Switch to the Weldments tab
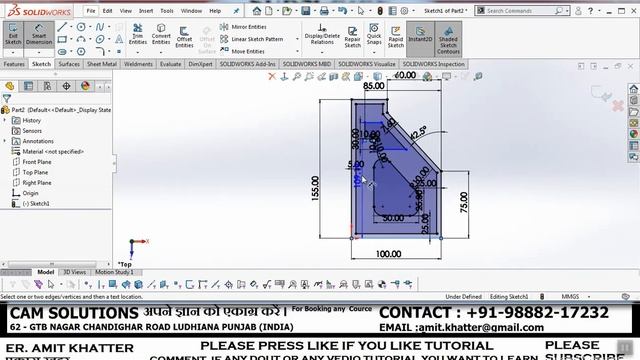This screenshot has width=640, height=360. [x=138, y=64]
